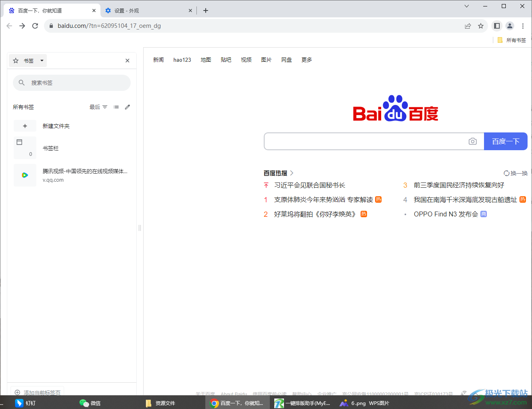Click the lock site info icon
The height and width of the screenshot is (409, 532).
coord(51,26)
